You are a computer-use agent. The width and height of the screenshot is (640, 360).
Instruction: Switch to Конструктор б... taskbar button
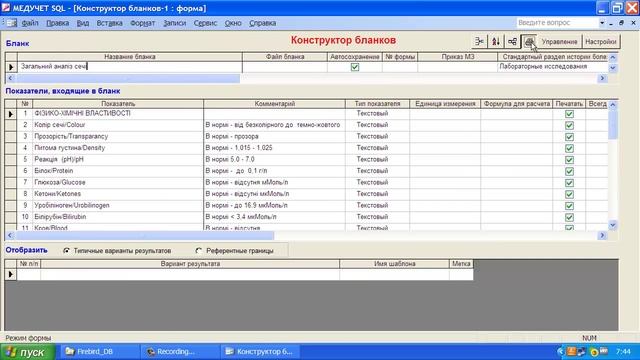(260, 351)
